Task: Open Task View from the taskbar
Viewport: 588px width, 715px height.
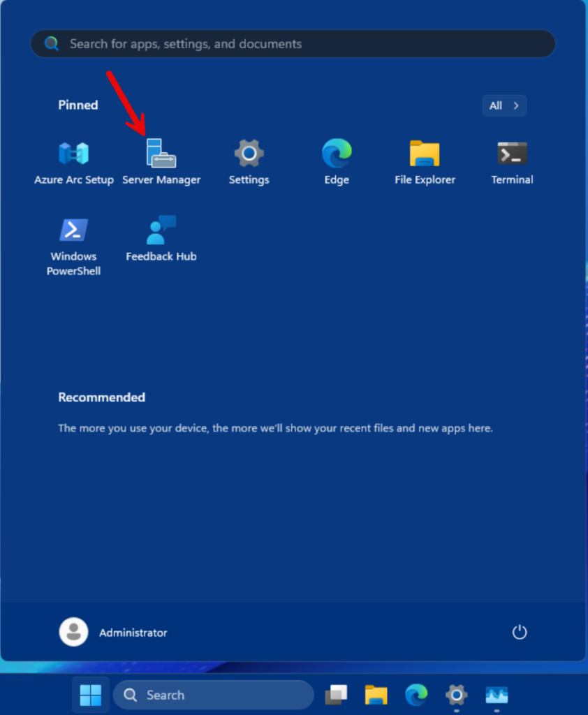Action: (336, 695)
